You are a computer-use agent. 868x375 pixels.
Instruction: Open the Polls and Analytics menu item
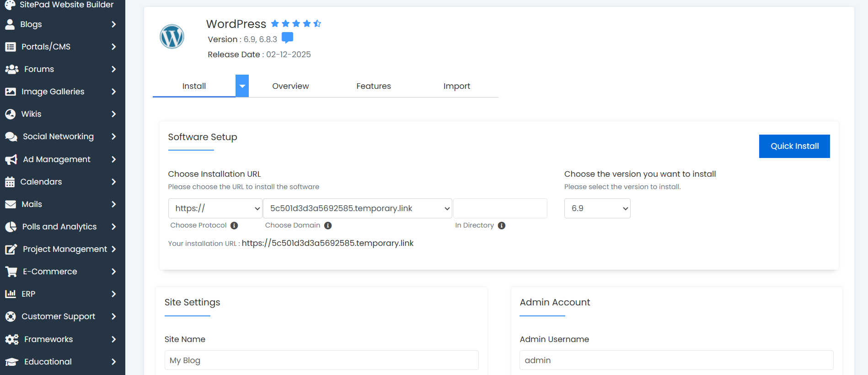click(x=63, y=227)
